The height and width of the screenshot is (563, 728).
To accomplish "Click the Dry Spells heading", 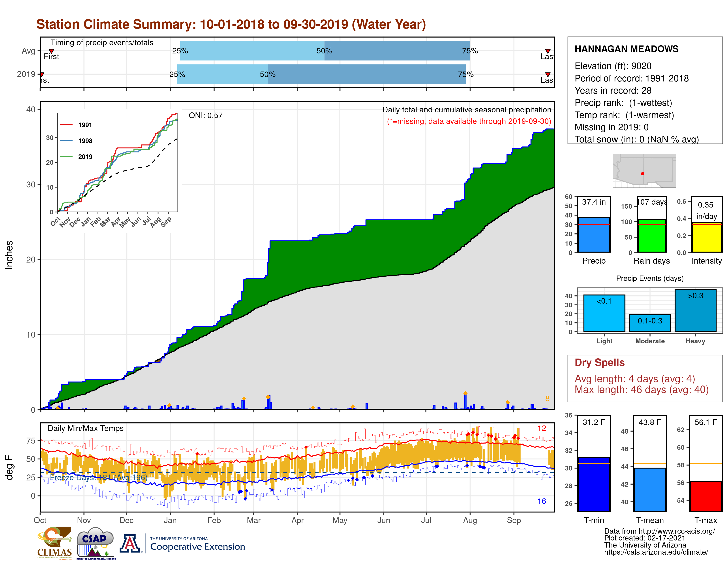I will pos(599,363).
